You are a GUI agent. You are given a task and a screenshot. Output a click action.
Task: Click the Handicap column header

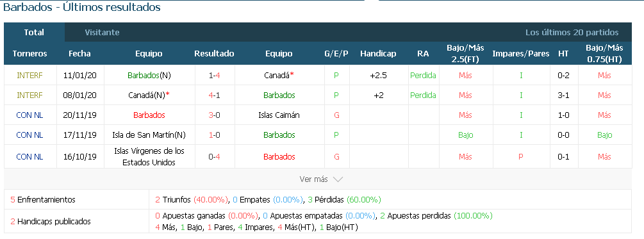click(378, 53)
